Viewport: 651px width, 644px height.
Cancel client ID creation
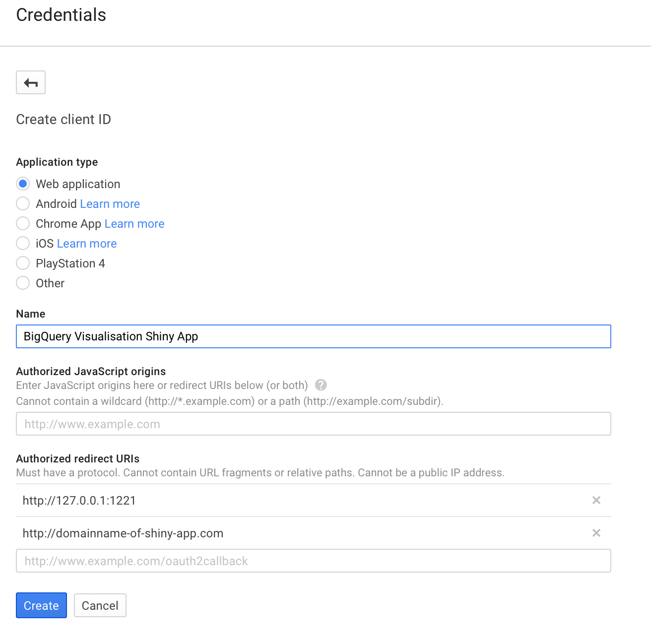pos(100,605)
